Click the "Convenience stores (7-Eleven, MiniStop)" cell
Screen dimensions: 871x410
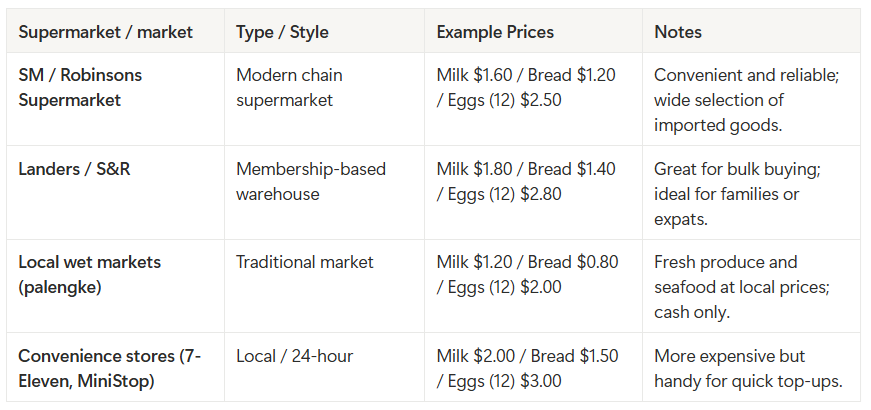pos(110,368)
